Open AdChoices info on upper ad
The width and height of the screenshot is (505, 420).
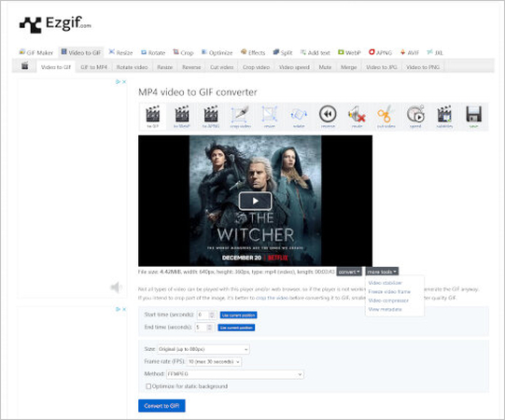[119, 82]
